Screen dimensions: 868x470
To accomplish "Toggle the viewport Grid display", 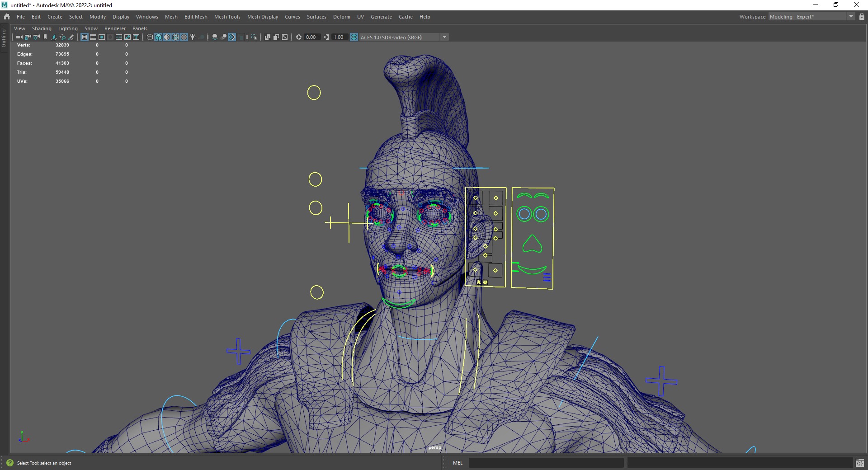I will click(85, 37).
